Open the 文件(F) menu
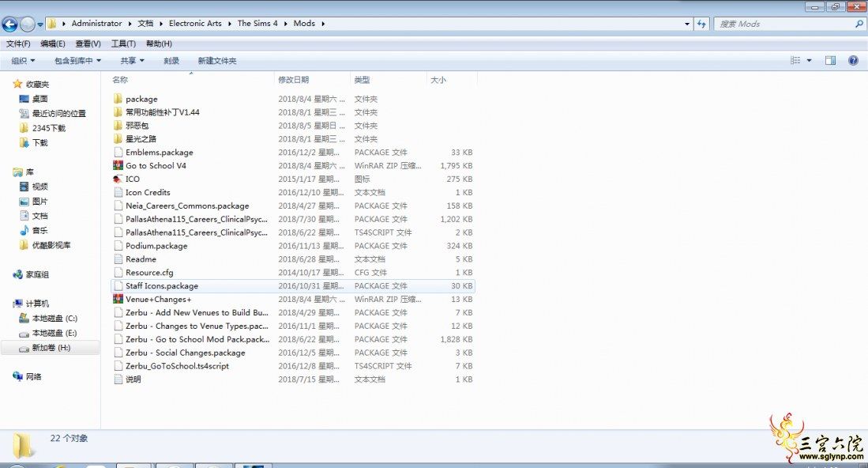 click(18, 43)
